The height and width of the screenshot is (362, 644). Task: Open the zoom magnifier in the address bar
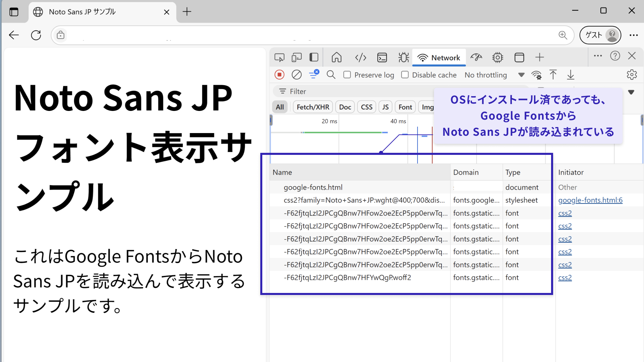pos(563,35)
